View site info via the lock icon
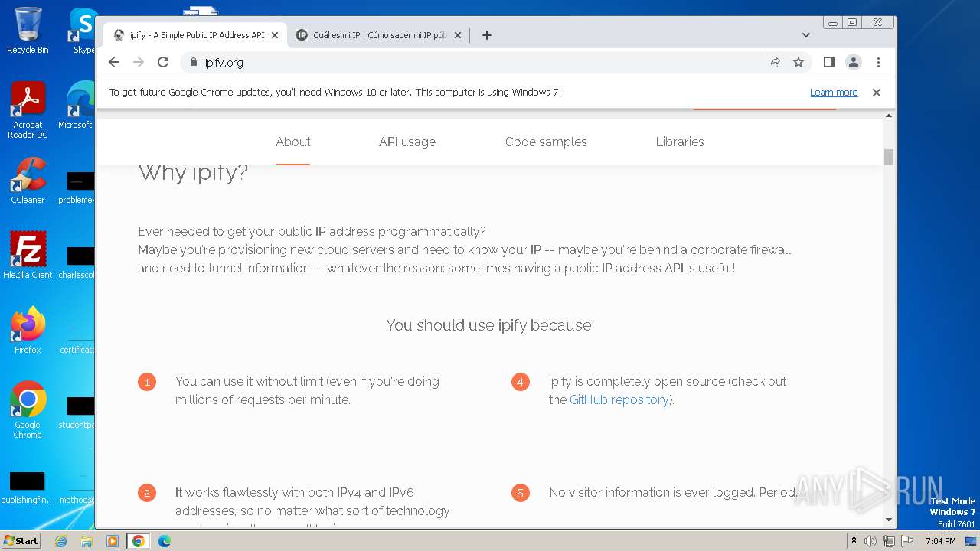 tap(193, 62)
